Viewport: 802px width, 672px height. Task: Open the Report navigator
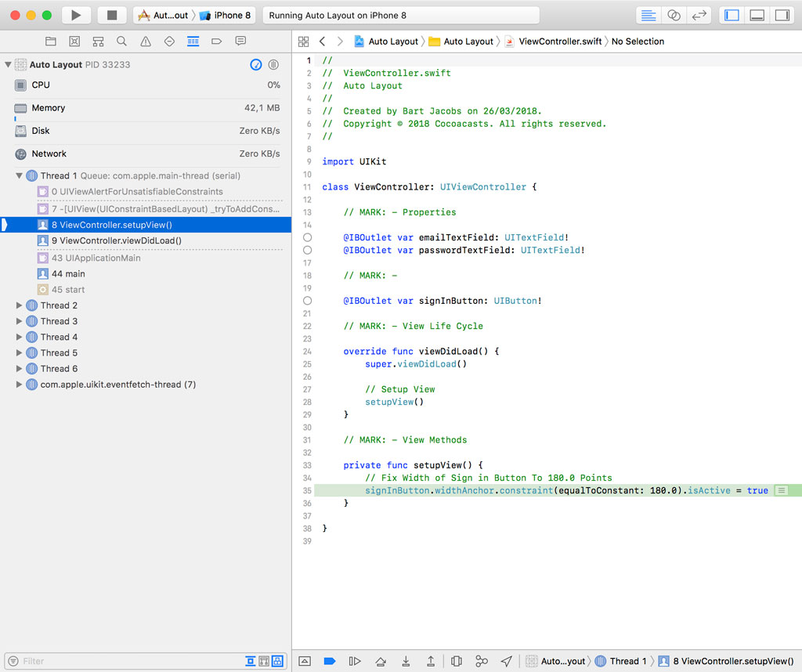pyautogui.click(x=240, y=42)
